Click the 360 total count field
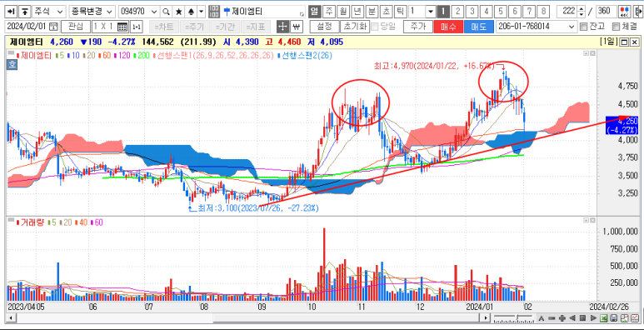Screen dimensions: 644x330 [x=606, y=11]
